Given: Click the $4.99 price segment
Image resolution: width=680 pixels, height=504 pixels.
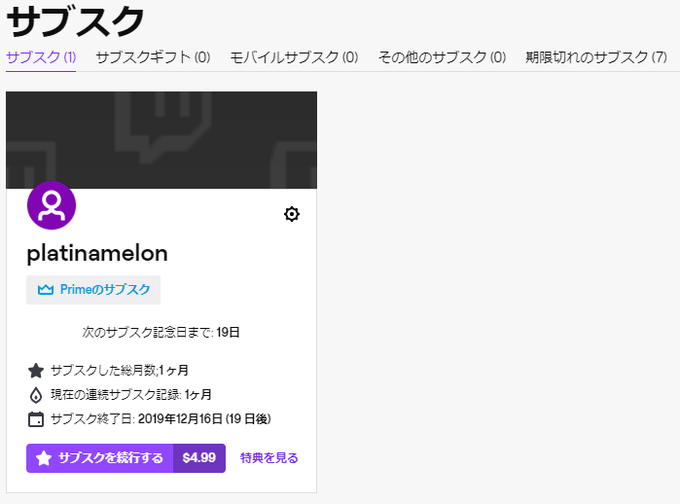Looking at the screenshot, I should click(199, 458).
